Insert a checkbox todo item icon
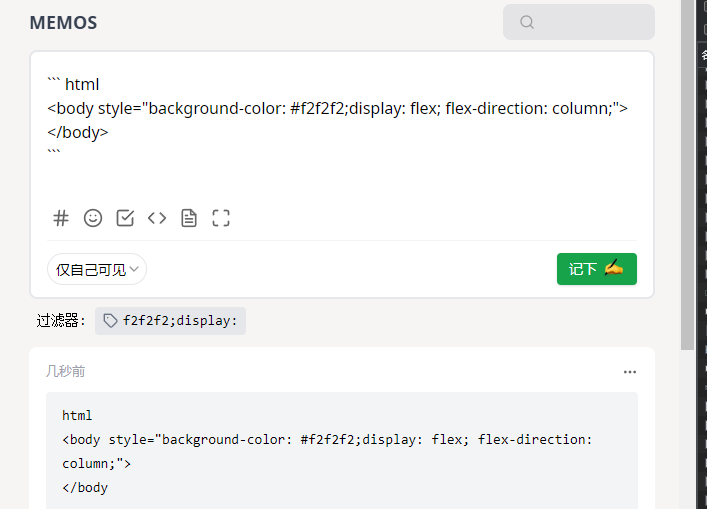 coord(125,218)
